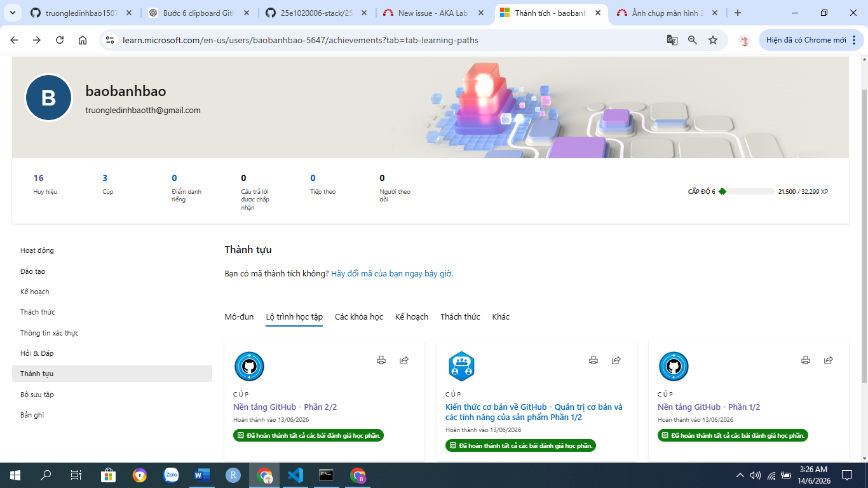
Task: Open the R application from the taskbar
Action: point(233,475)
